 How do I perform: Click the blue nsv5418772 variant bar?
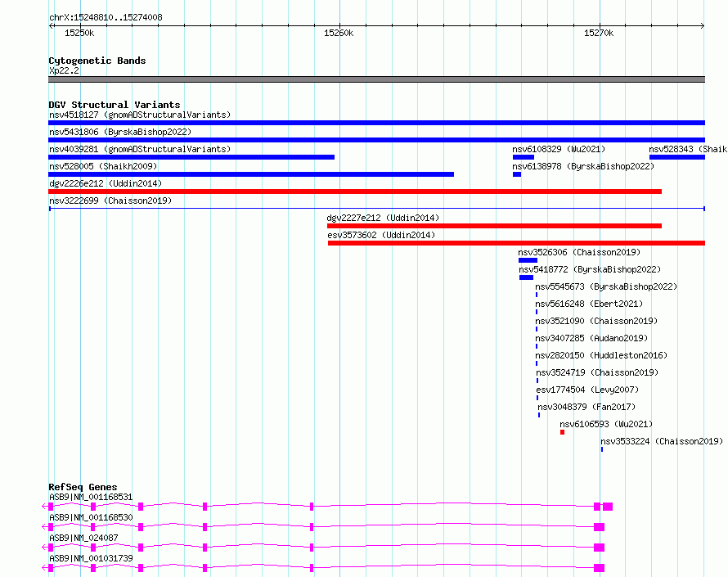(526, 277)
